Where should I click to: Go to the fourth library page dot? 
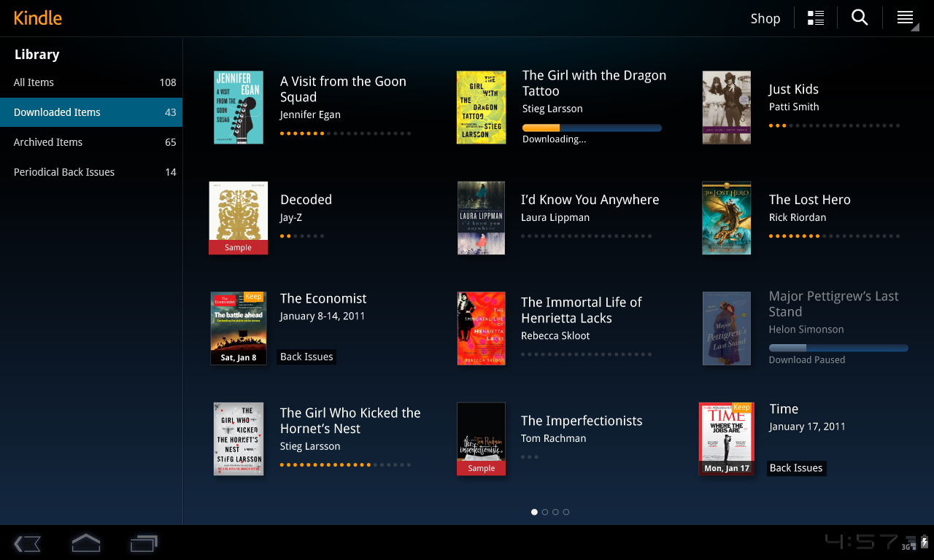(566, 512)
